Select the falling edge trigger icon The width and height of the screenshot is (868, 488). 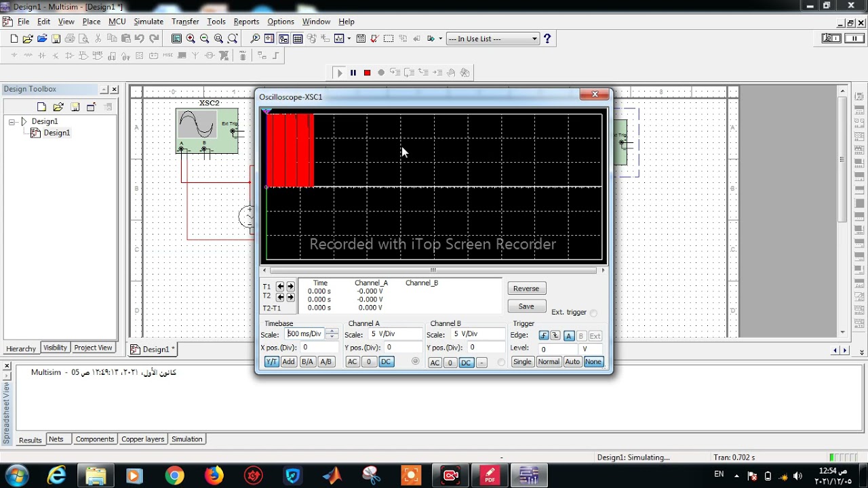click(555, 335)
